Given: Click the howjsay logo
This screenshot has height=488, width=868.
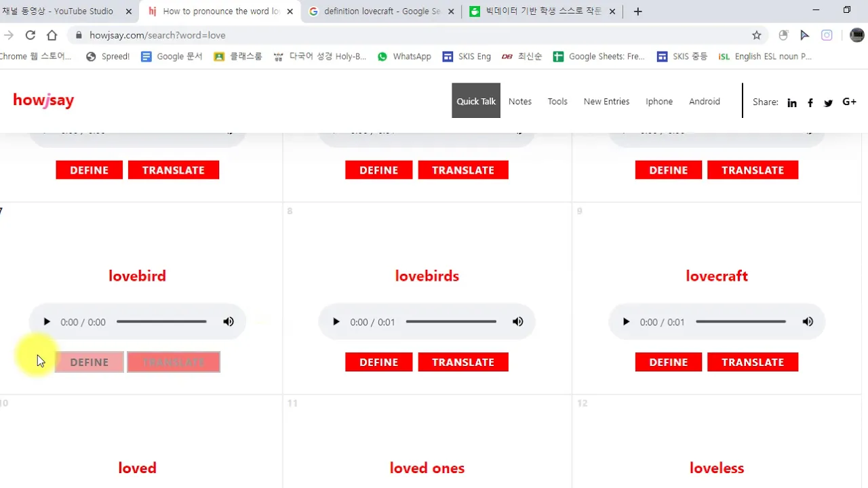Looking at the screenshot, I should [x=43, y=101].
